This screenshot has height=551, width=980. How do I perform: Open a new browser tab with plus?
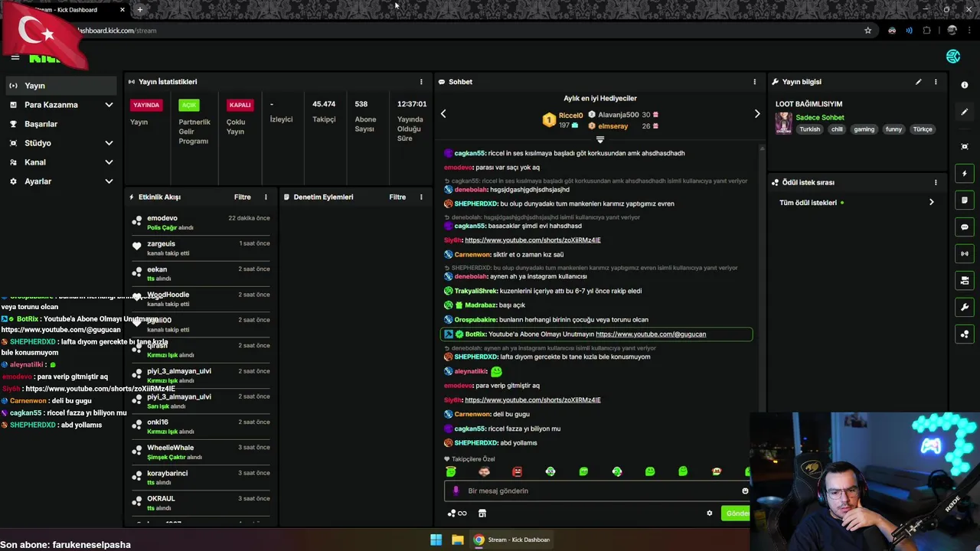pyautogui.click(x=139, y=10)
